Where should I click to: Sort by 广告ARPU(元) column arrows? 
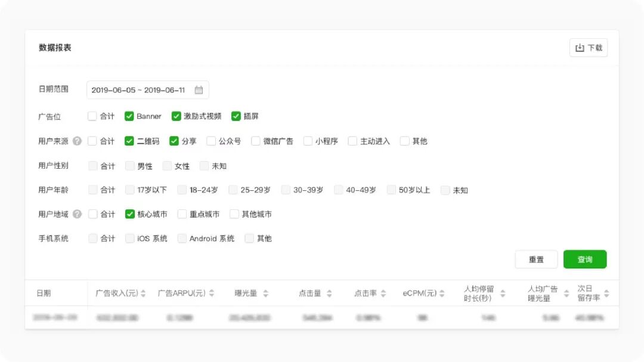click(x=211, y=293)
